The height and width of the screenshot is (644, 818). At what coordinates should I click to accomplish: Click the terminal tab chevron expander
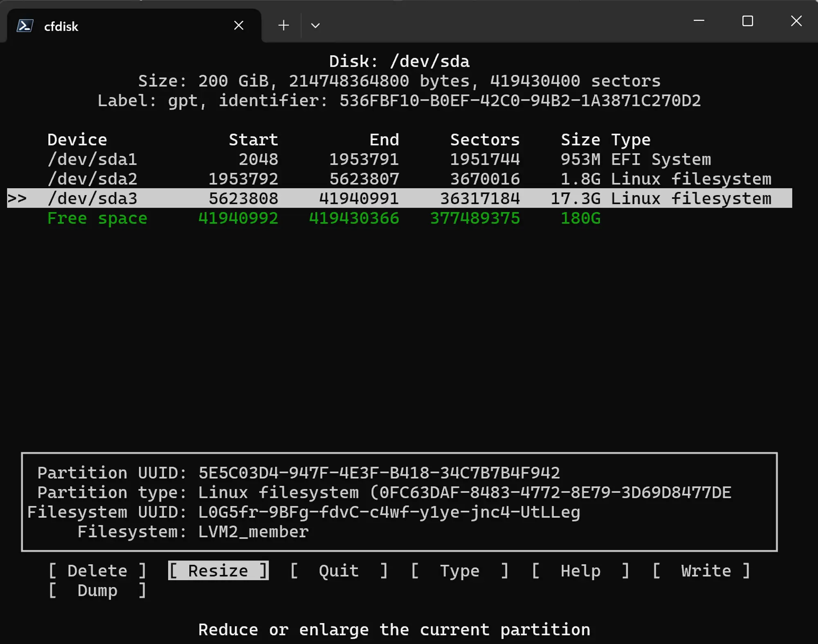click(315, 25)
